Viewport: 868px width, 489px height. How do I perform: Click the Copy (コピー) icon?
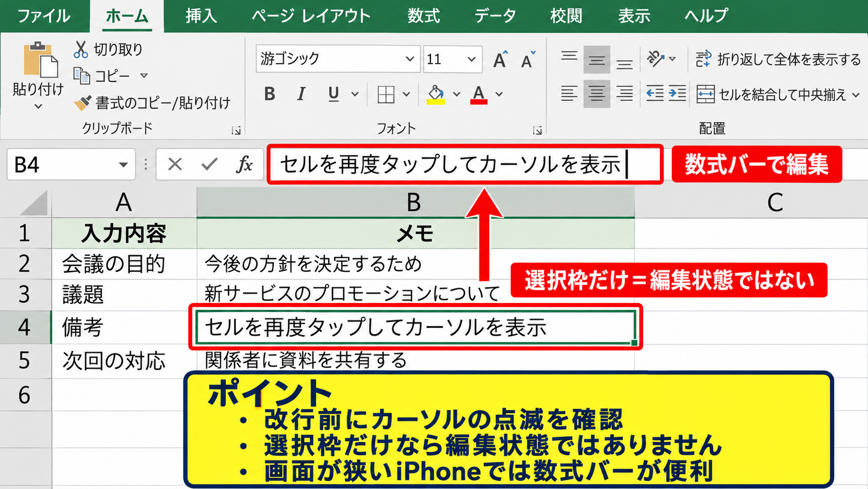point(82,76)
